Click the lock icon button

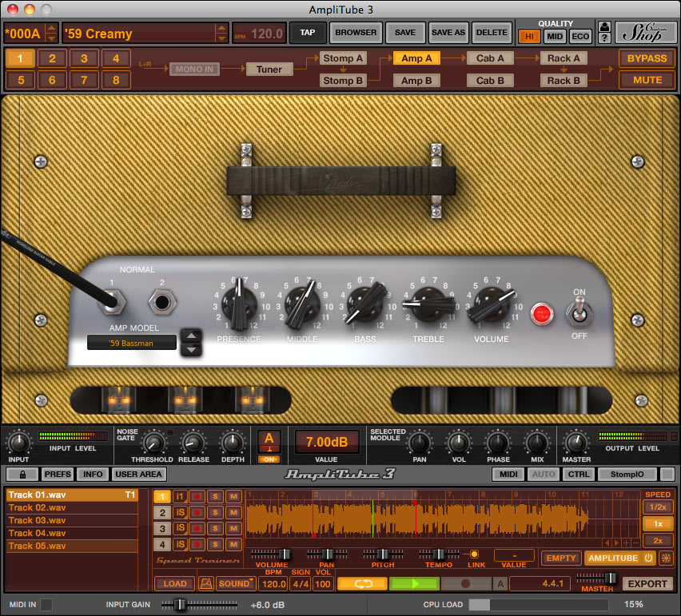(x=22, y=474)
